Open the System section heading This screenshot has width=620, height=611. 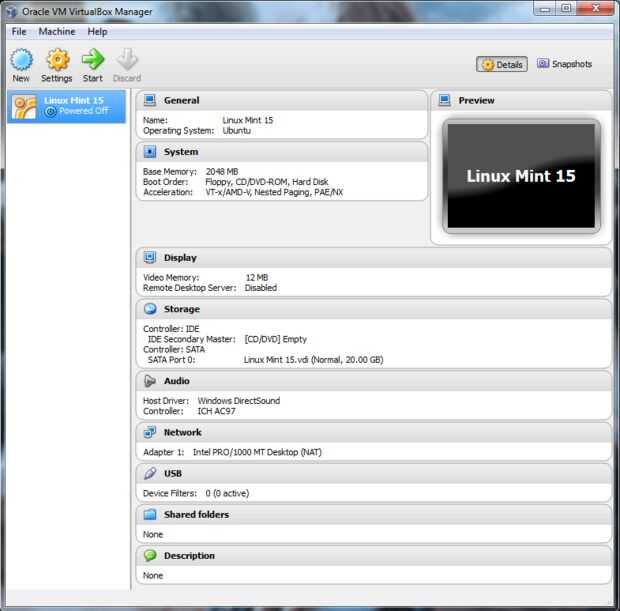click(181, 152)
